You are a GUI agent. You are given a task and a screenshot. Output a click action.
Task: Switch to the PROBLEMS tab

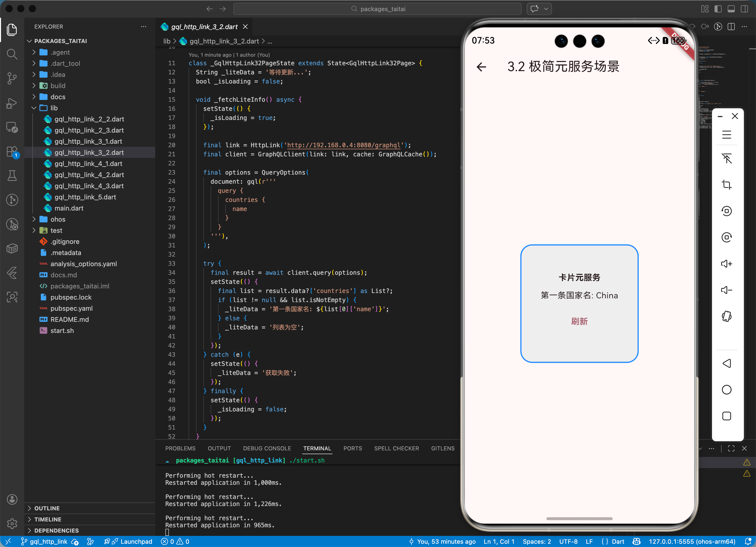coord(180,448)
